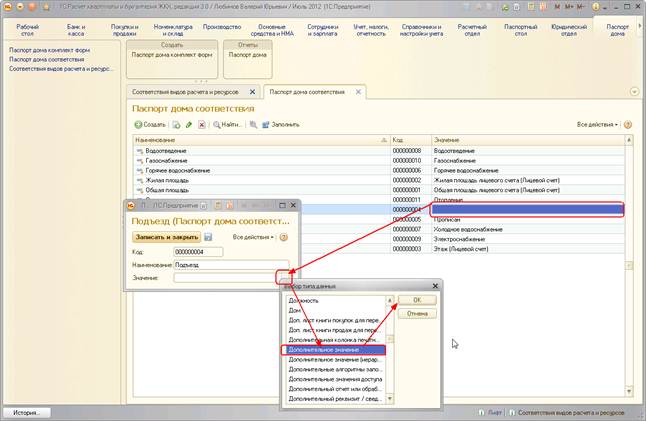Expand the Все действия dropdown in main list
The width and height of the screenshot is (646, 421).
[x=597, y=124]
